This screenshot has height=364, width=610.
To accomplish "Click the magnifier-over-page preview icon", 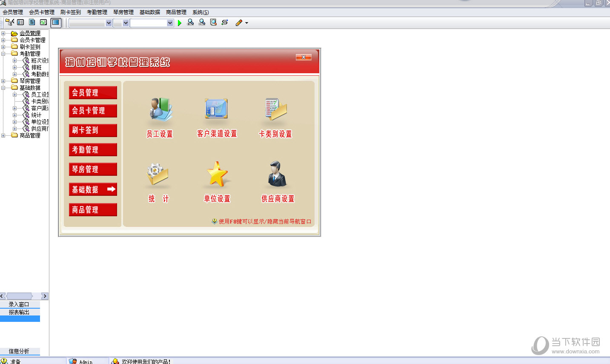I will pyautogui.click(x=213, y=23).
